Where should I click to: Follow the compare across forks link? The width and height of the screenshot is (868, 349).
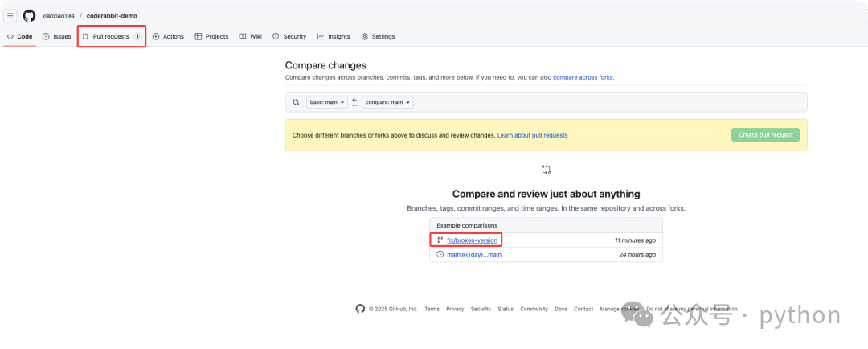click(x=583, y=77)
